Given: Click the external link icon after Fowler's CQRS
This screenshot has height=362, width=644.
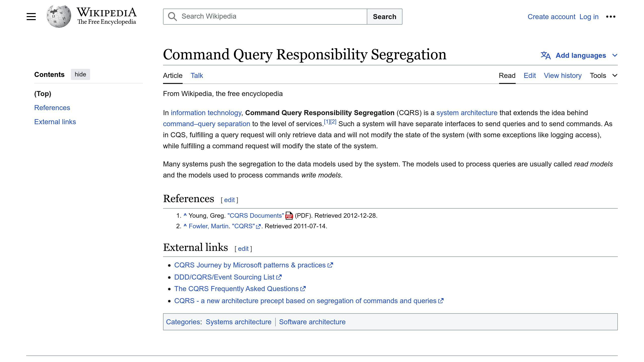Looking at the screenshot, I should click(258, 227).
